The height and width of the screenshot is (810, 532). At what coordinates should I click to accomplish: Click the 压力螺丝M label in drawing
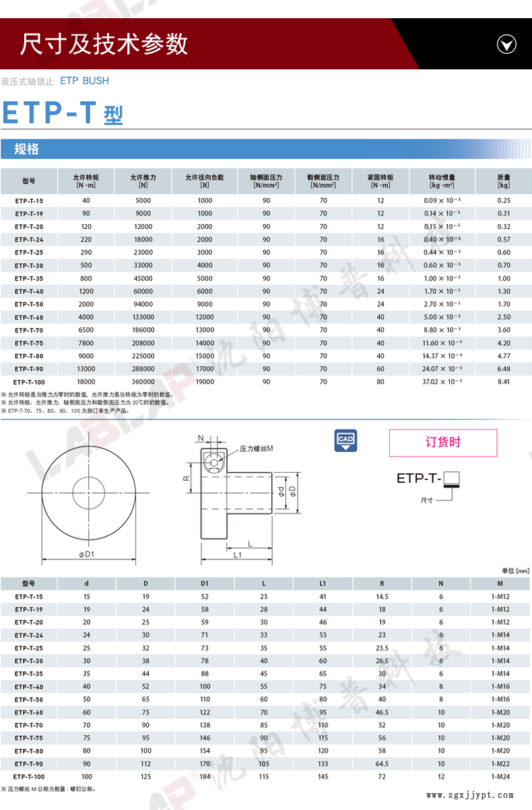click(256, 448)
